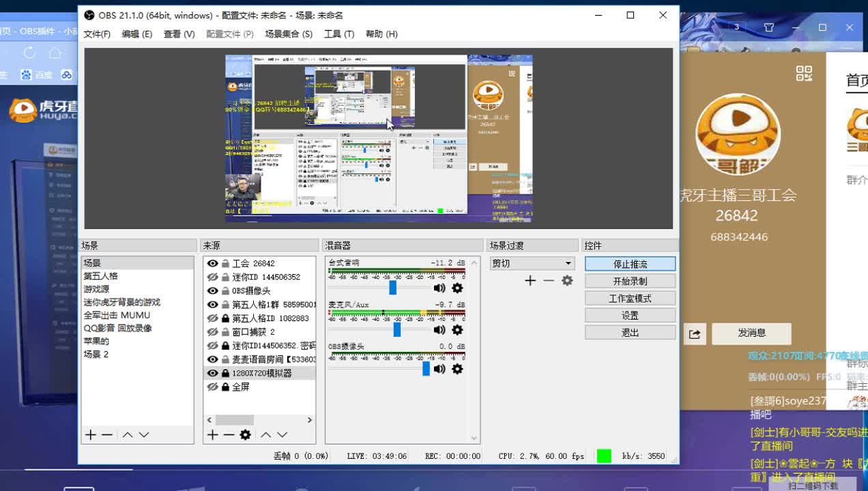Hide the 工会 26842 source
The height and width of the screenshot is (491, 868).
(x=212, y=265)
